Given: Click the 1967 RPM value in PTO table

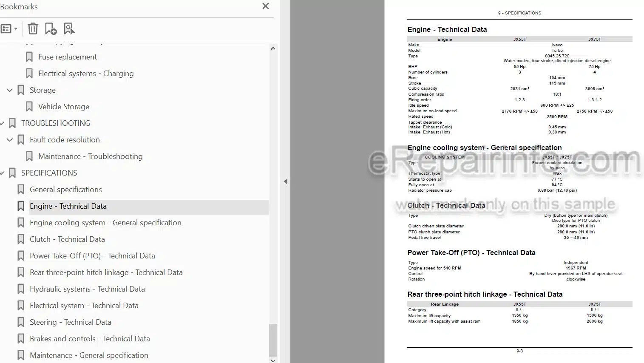Looking at the screenshot, I should point(576,268).
